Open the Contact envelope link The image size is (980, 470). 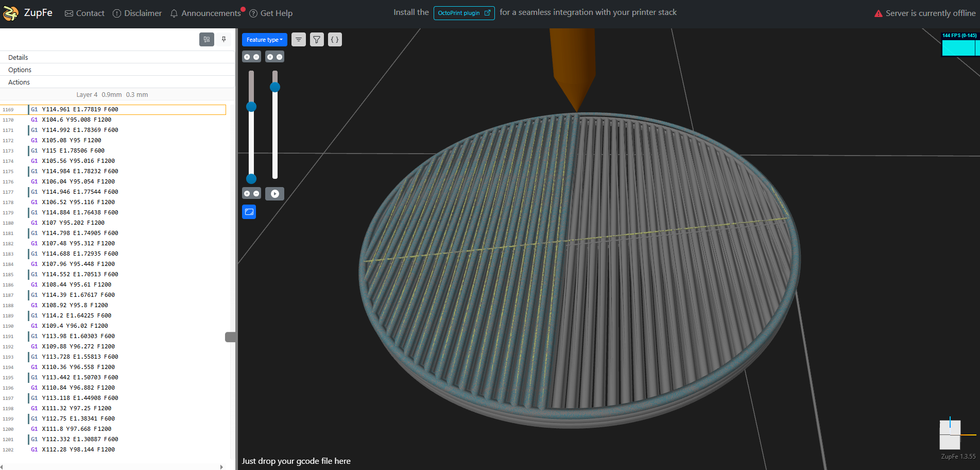(84, 13)
